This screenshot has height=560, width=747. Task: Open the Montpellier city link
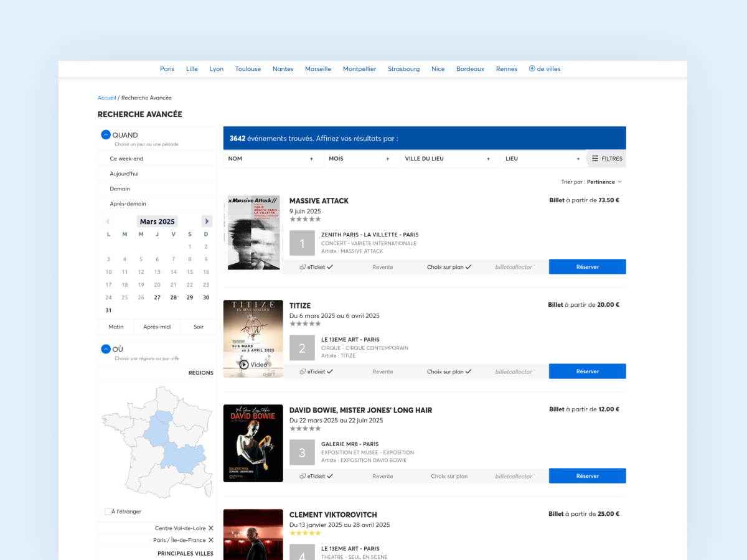(x=360, y=69)
